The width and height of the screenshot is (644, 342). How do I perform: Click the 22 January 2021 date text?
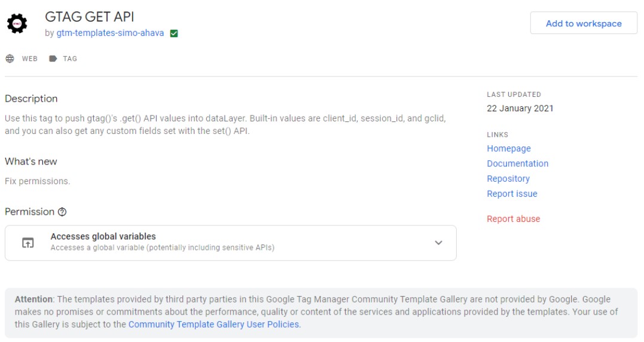pos(520,108)
